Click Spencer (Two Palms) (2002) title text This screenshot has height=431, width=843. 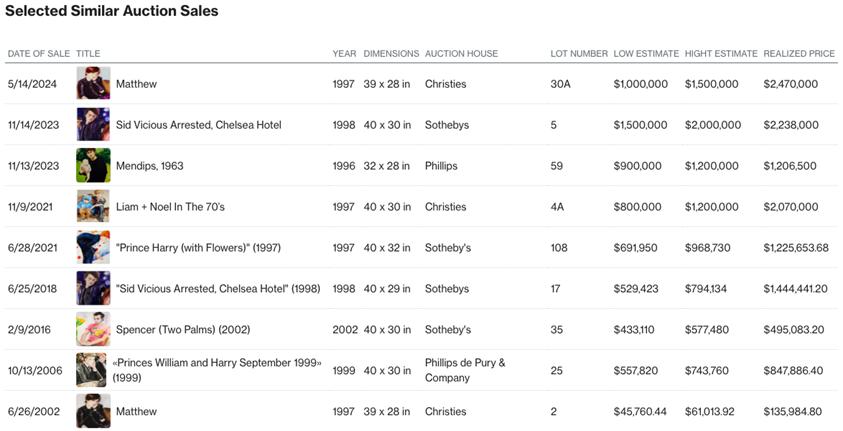point(183,329)
